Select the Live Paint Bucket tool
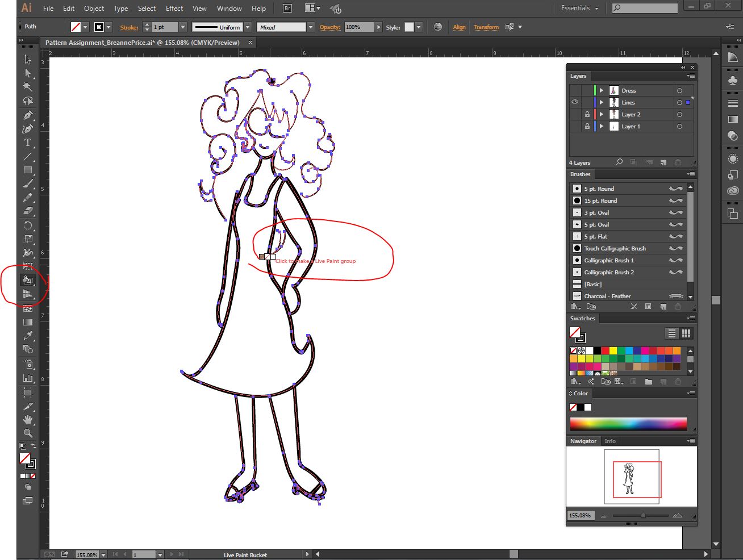743x560 pixels. (x=27, y=279)
